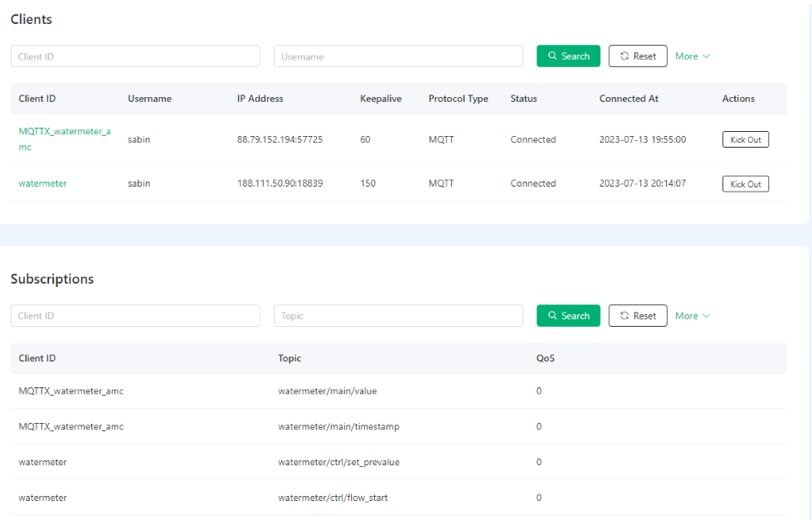Click the magnifier icon in Clients Search button
Image resolution: width=812 pixels, height=520 pixels.
pos(552,56)
